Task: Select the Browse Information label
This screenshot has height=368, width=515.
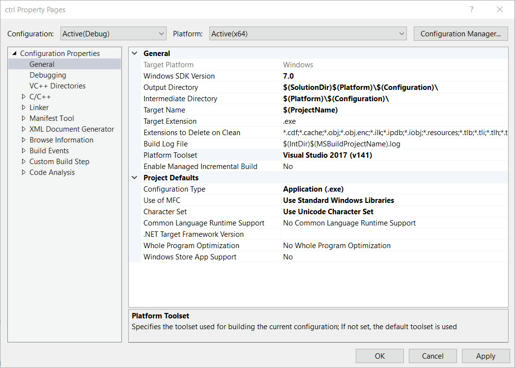Action: tap(61, 140)
